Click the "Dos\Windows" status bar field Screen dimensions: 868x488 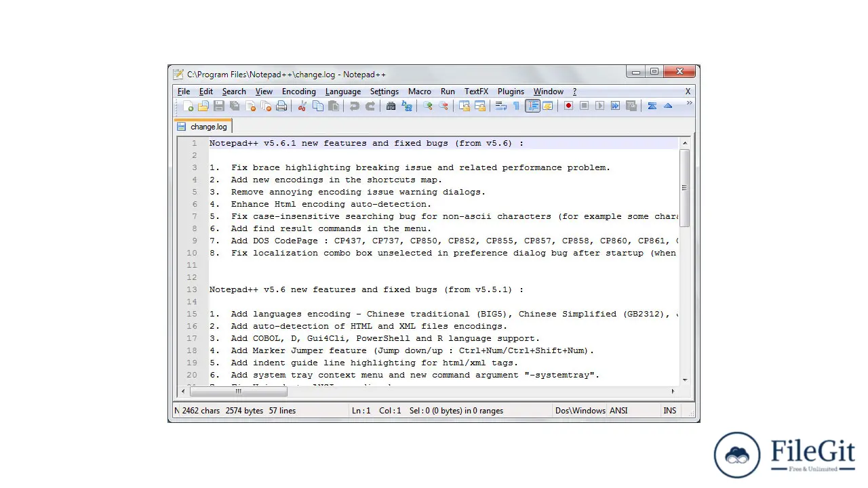click(x=580, y=411)
